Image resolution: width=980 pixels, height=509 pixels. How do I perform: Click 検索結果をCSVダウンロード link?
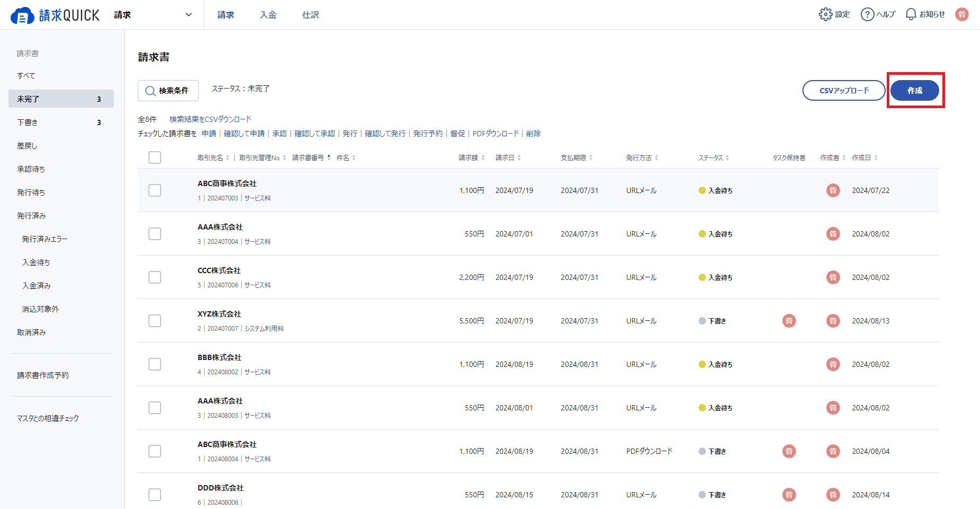[x=210, y=119]
